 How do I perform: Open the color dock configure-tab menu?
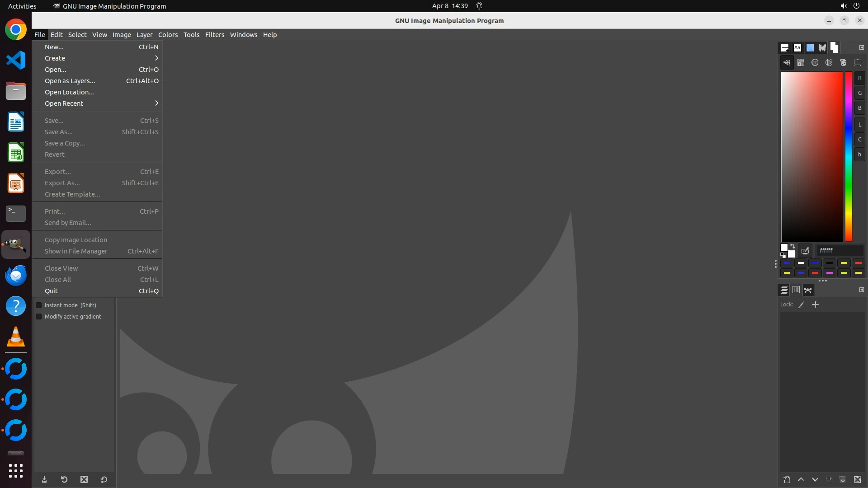861,47
